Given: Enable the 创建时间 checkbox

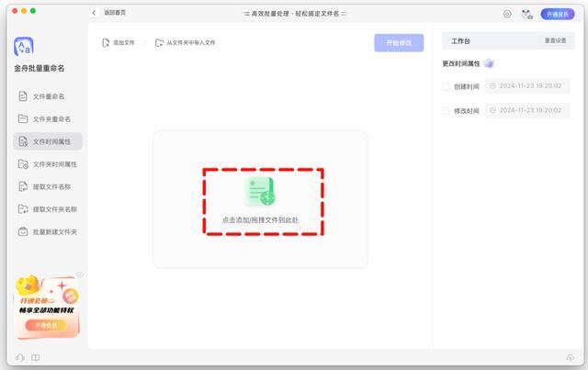Looking at the screenshot, I should pyautogui.click(x=447, y=86).
